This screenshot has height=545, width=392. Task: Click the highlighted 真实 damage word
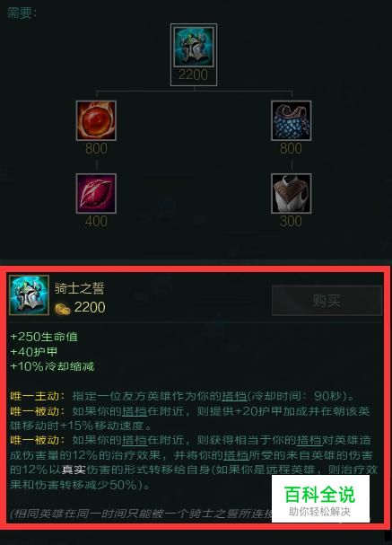point(74,470)
